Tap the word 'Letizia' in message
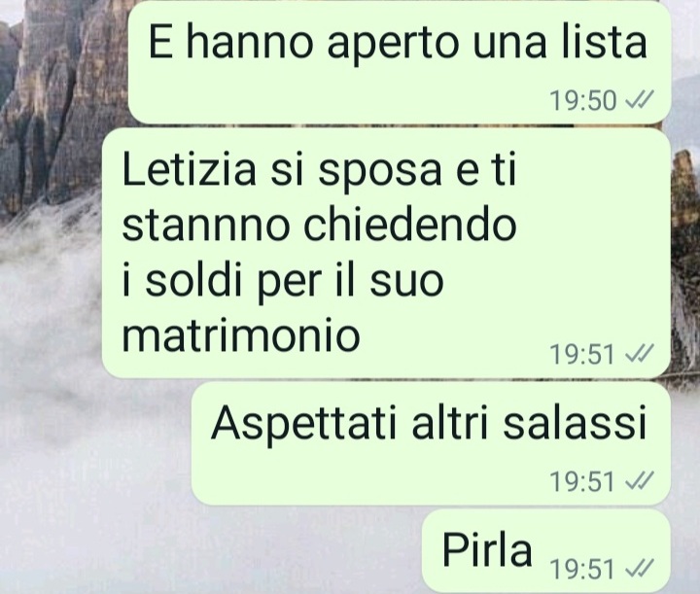 coord(189,169)
